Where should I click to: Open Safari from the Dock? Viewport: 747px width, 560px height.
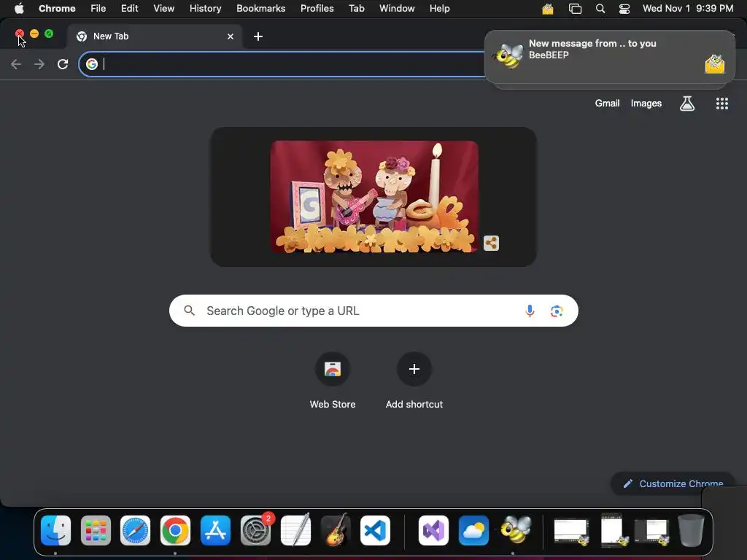point(135,531)
